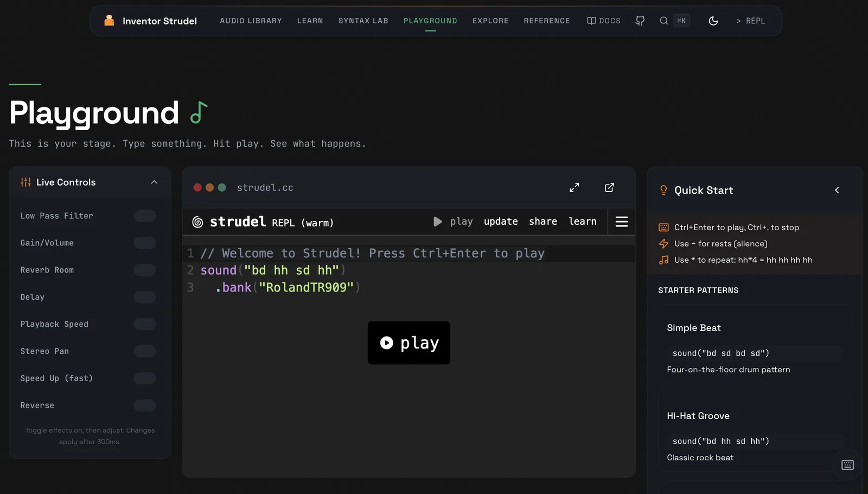The width and height of the screenshot is (868, 494).
Task: Click the STARTER PATTERNS heading
Action: pos(698,290)
